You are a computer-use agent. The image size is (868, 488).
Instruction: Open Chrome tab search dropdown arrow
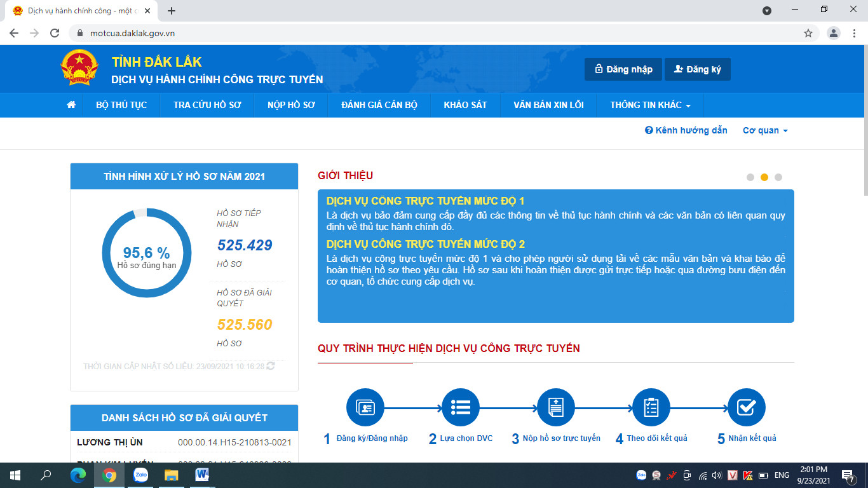coord(767,11)
